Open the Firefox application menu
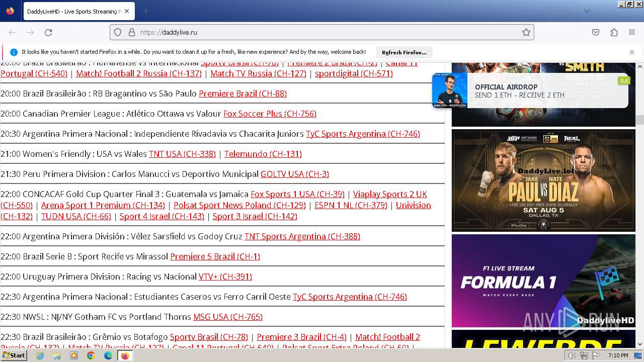 coord(632,32)
